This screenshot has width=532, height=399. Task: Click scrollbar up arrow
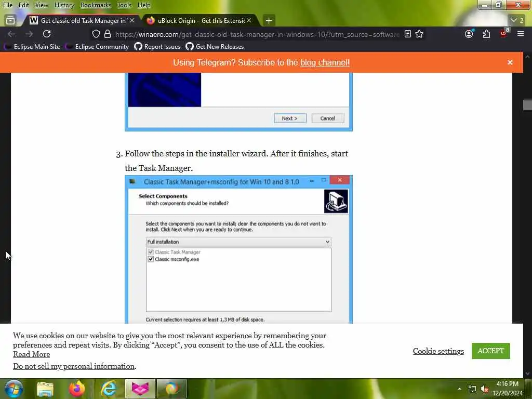527,57
